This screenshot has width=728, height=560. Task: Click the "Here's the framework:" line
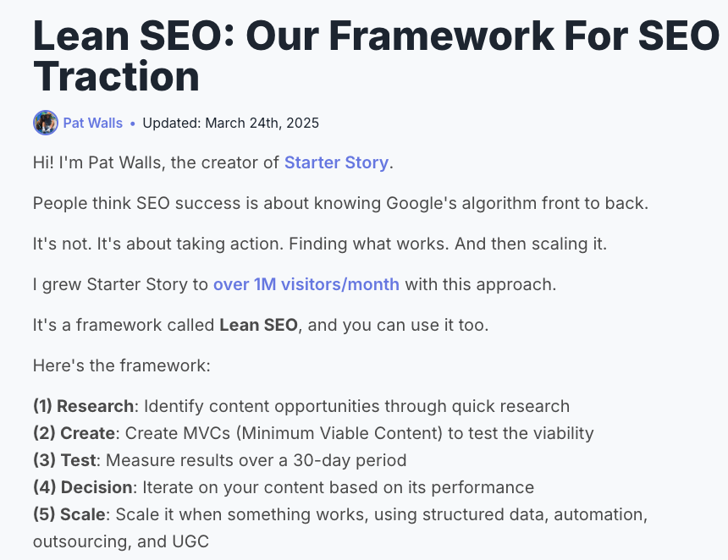point(122,365)
